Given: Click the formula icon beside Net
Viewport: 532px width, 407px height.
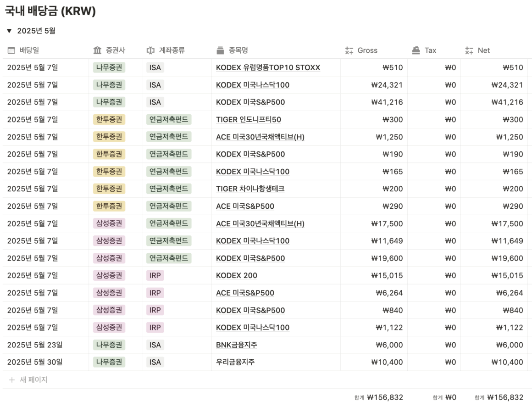Looking at the screenshot, I should tap(469, 50).
